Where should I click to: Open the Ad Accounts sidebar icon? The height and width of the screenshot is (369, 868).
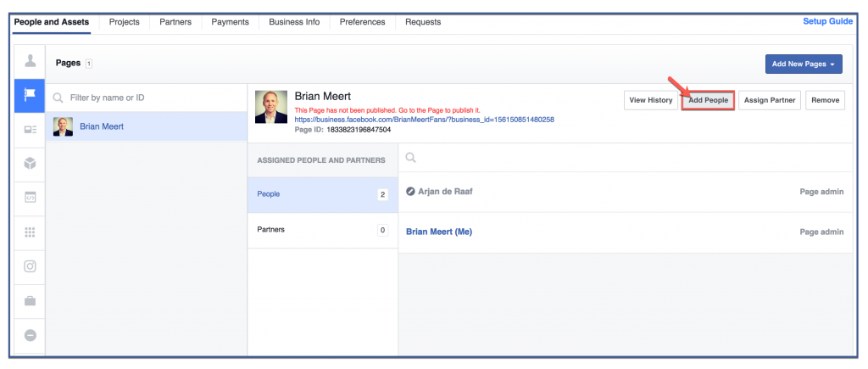(30, 130)
